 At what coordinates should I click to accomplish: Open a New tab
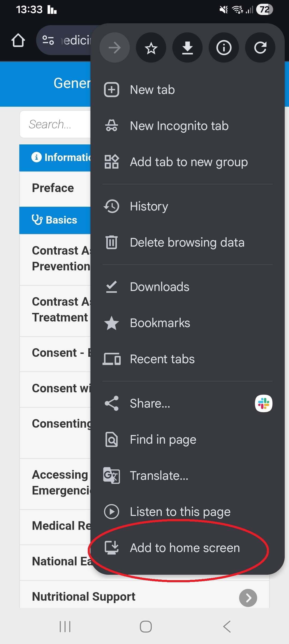pyautogui.click(x=187, y=90)
